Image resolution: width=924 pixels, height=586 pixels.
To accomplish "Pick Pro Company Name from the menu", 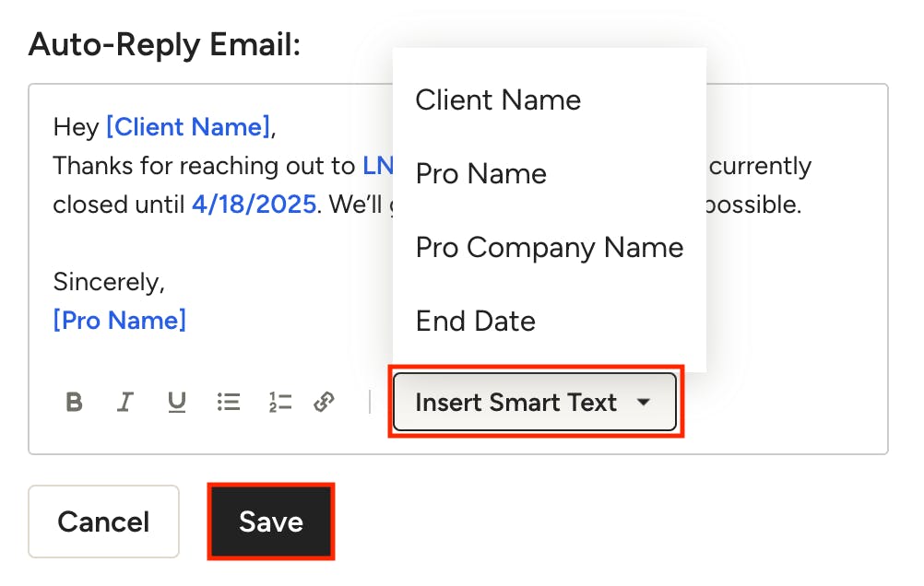I will click(x=550, y=248).
